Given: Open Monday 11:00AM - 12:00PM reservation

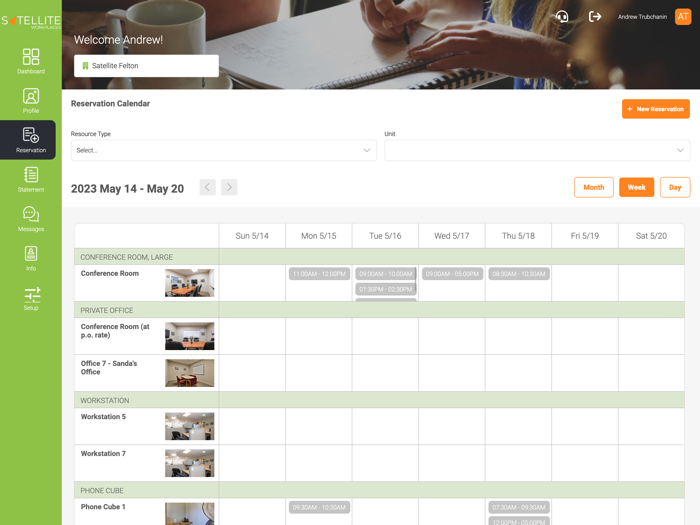Looking at the screenshot, I should (319, 274).
